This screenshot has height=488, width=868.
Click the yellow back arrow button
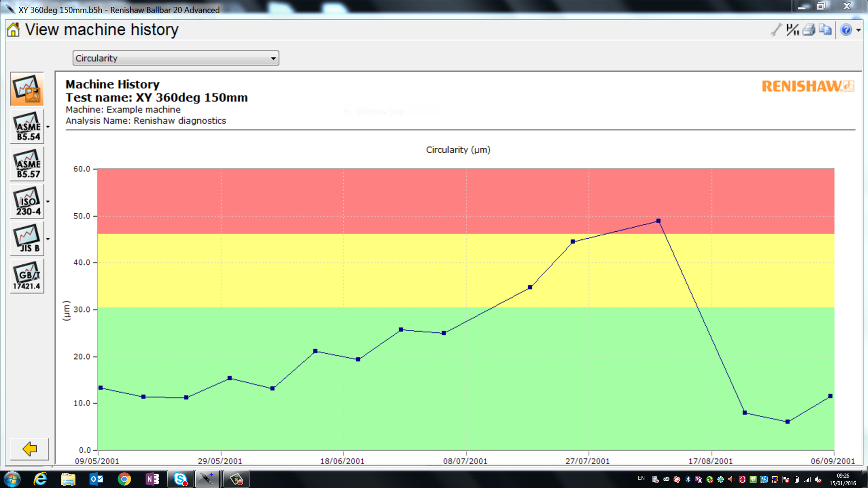[29, 449]
